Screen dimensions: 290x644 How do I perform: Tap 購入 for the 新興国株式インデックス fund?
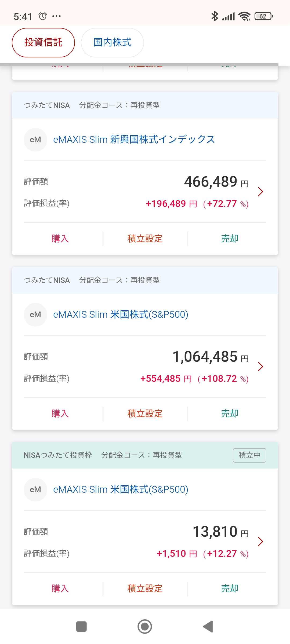click(x=60, y=239)
